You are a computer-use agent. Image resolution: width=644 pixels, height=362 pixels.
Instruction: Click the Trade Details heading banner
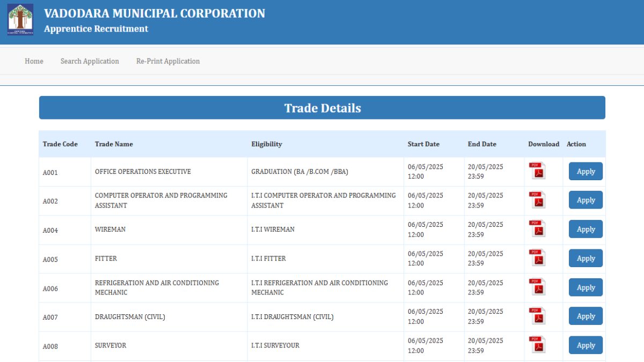[x=322, y=108]
